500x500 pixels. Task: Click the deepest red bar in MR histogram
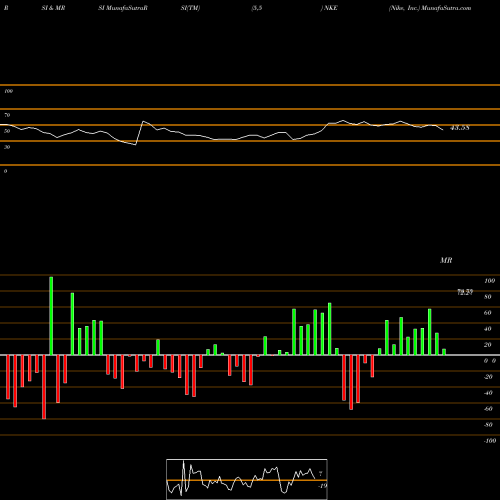point(44,387)
